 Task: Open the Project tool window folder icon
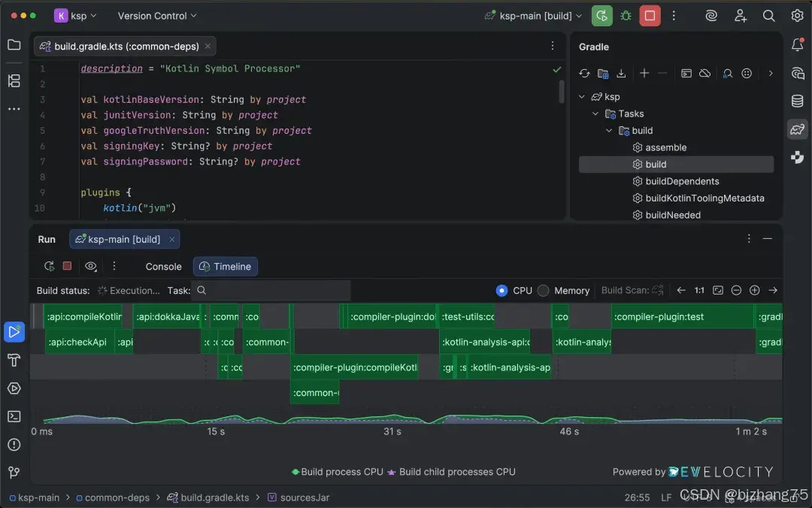pos(14,45)
